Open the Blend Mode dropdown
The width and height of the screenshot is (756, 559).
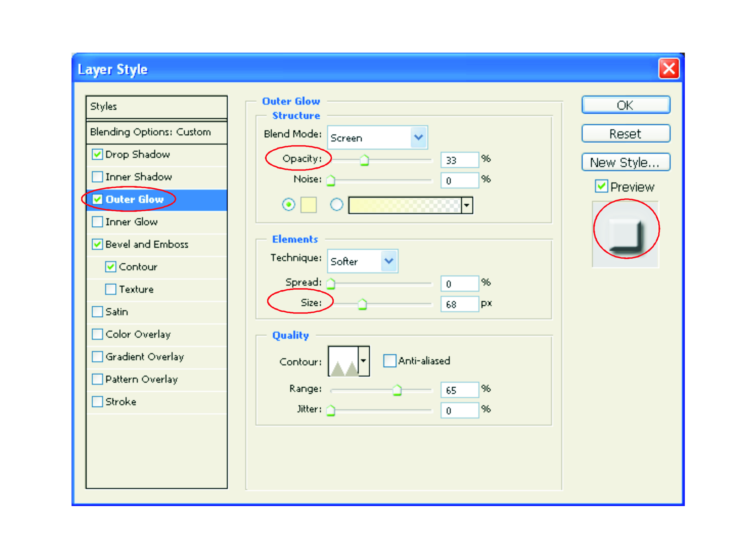pyautogui.click(x=419, y=138)
